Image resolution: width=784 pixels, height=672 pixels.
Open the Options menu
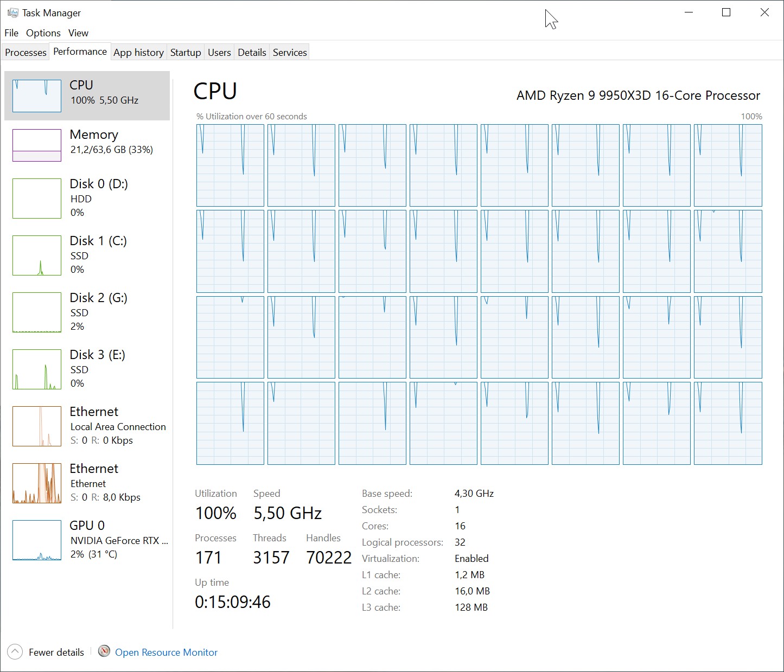[43, 33]
